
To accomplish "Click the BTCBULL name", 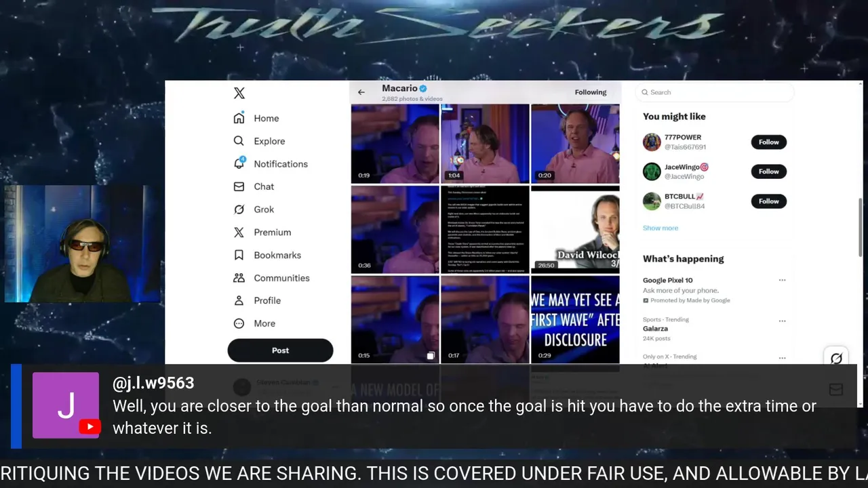I will (684, 197).
